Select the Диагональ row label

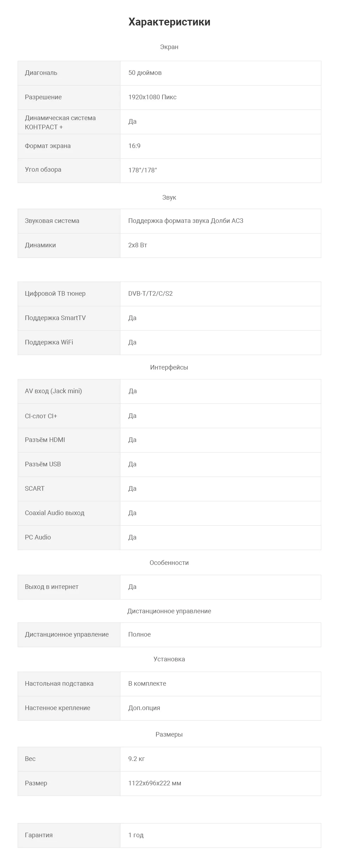coord(41,73)
